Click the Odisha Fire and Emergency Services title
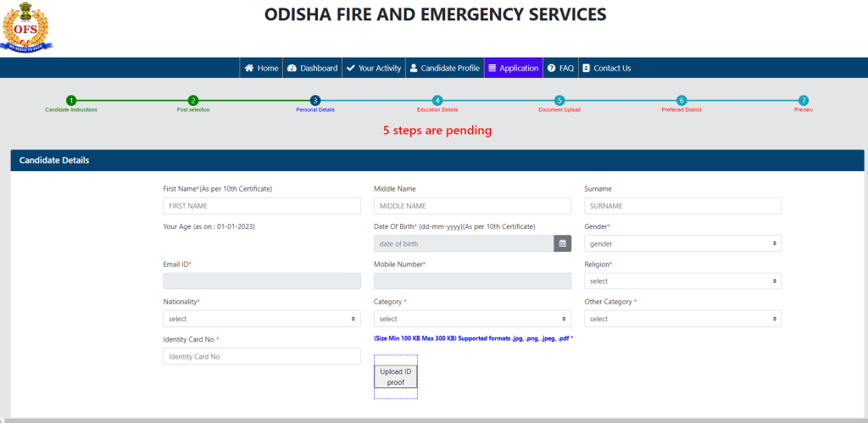Viewport: 868px width, 423px height. 435,14
